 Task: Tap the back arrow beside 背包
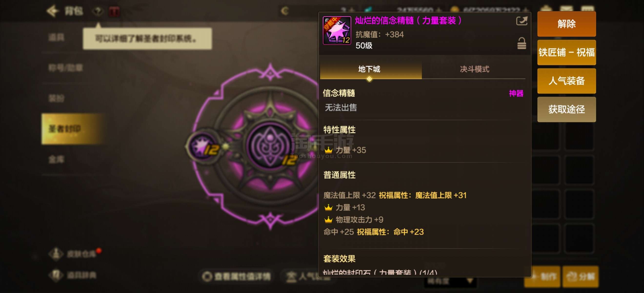tap(52, 11)
